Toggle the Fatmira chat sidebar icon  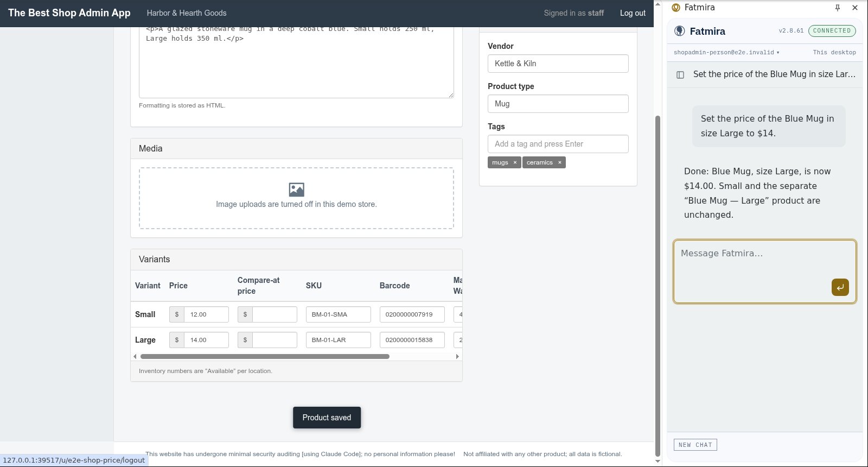click(680, 74)
